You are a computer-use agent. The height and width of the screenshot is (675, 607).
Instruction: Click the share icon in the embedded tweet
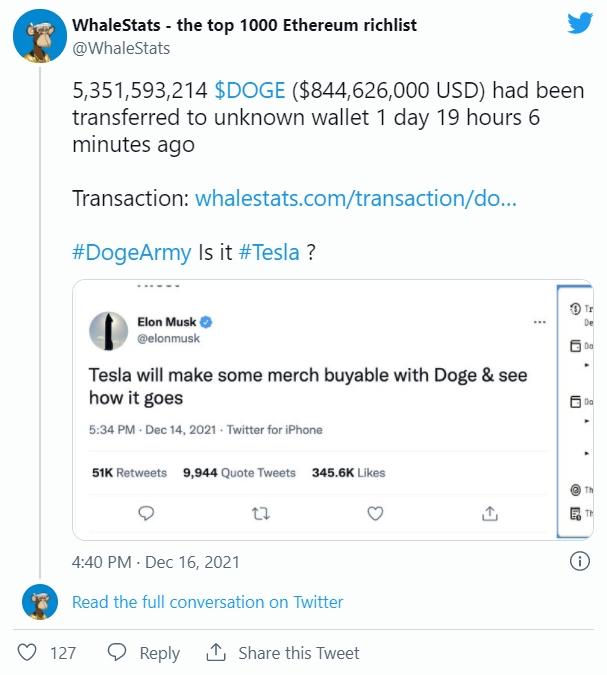pyautogui.click(x=490, y=513)
